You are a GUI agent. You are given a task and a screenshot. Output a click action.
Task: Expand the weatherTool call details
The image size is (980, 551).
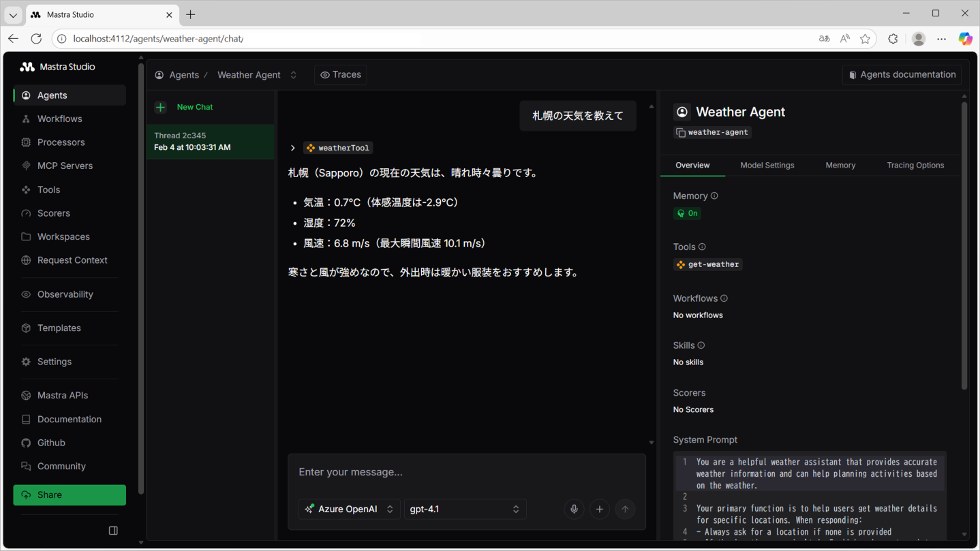click(293, 148)
